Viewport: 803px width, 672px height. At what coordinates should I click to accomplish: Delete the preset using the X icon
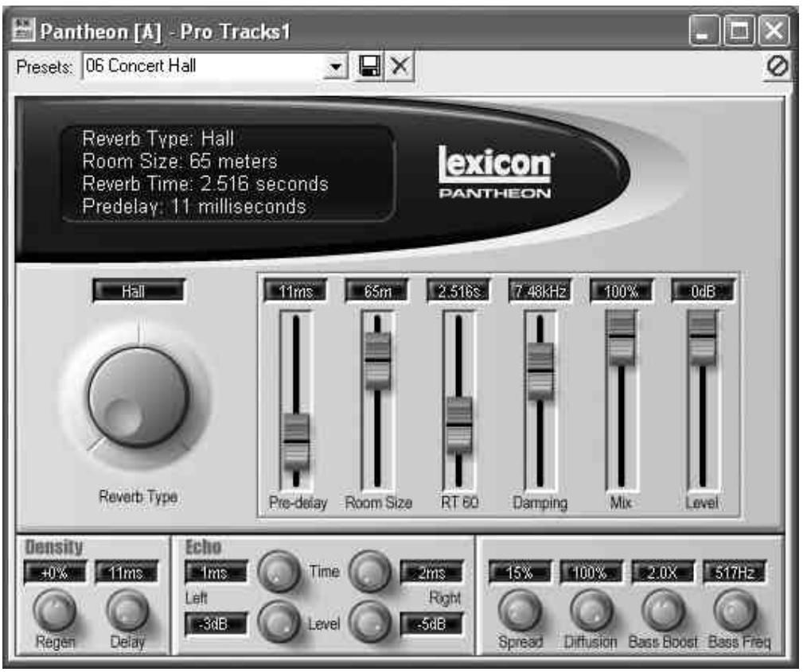[x=400, y=66]
